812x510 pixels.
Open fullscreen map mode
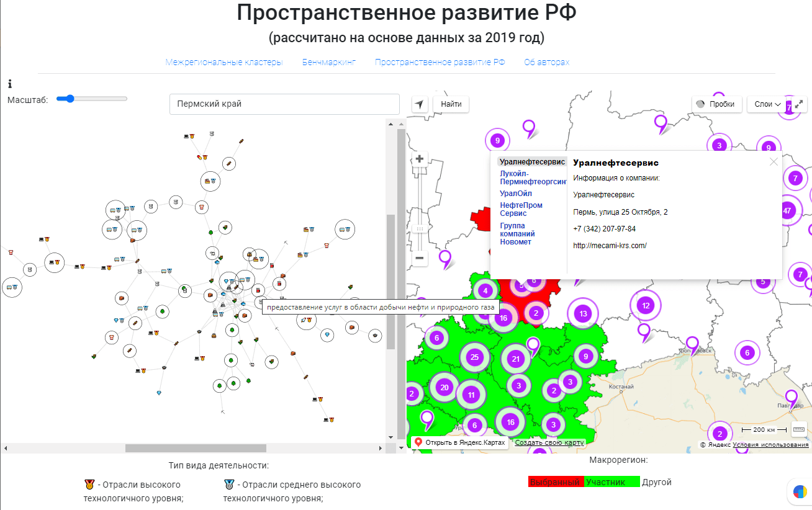(799, 104)
